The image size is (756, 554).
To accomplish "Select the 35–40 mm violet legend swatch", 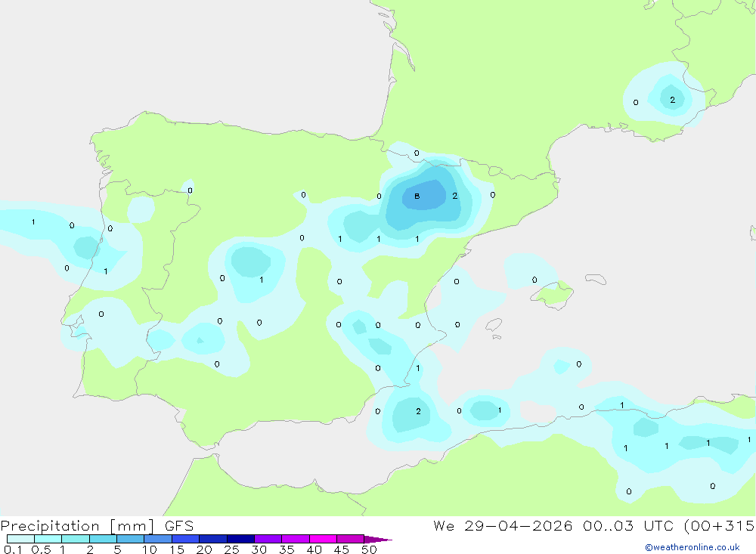I will point(296,539).
